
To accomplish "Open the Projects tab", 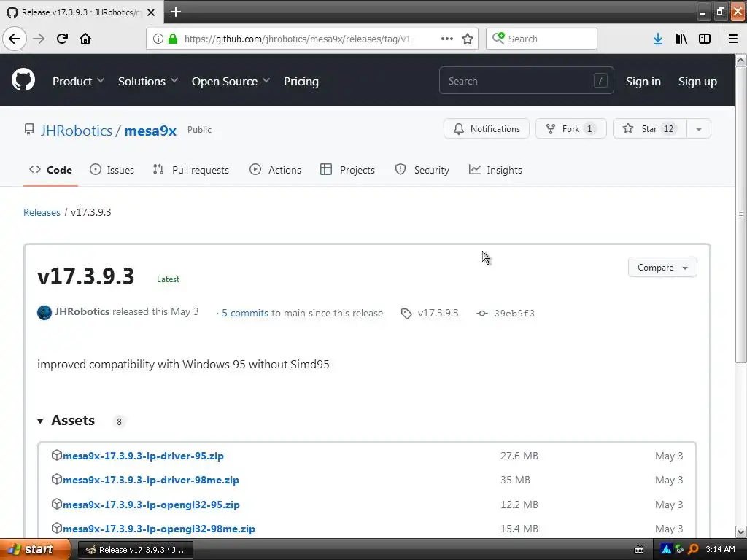I will coord(347,170).
